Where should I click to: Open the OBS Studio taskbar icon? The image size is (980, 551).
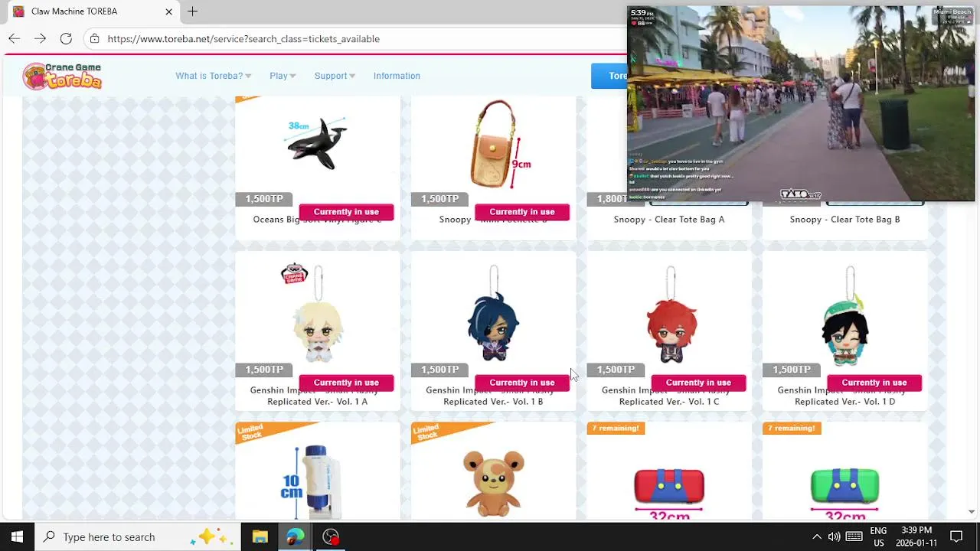(331, 536)
